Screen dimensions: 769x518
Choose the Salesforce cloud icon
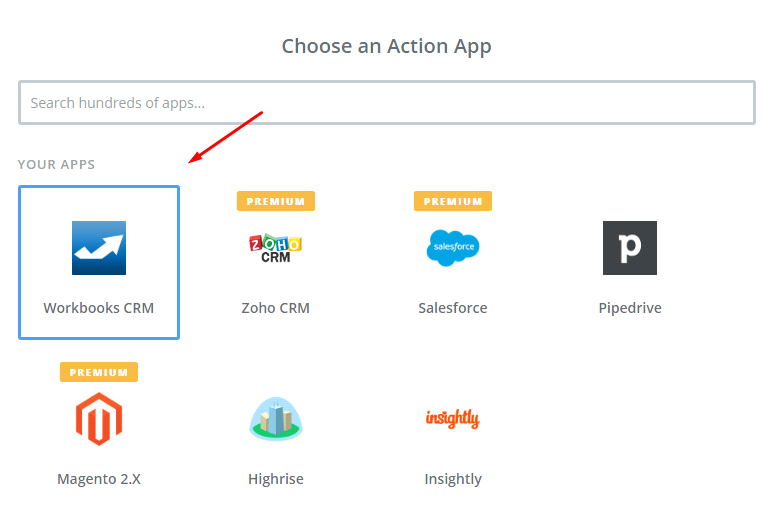(x=453, y=248)
